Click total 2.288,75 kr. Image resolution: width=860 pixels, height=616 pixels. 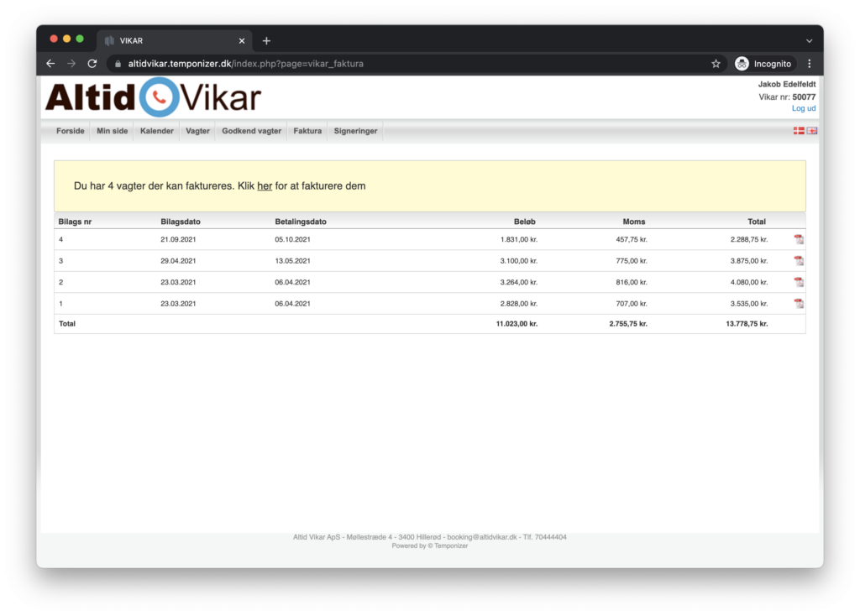coord(749,239)
